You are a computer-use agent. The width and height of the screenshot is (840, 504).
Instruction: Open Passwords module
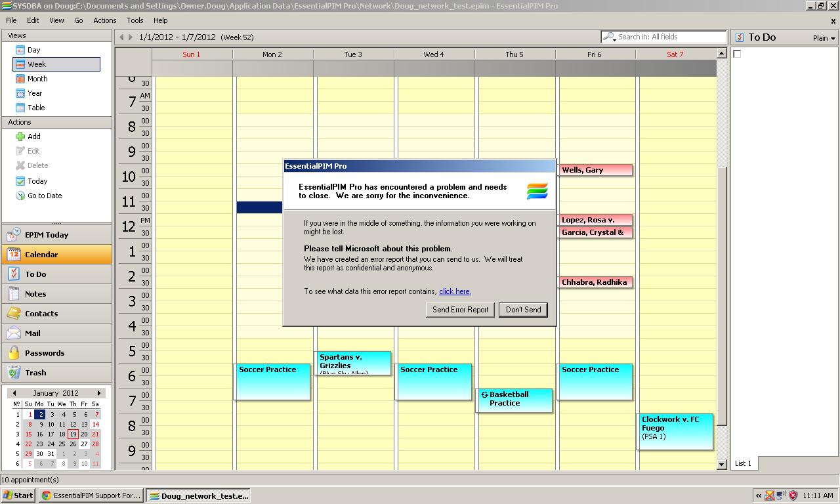(56, 353)
